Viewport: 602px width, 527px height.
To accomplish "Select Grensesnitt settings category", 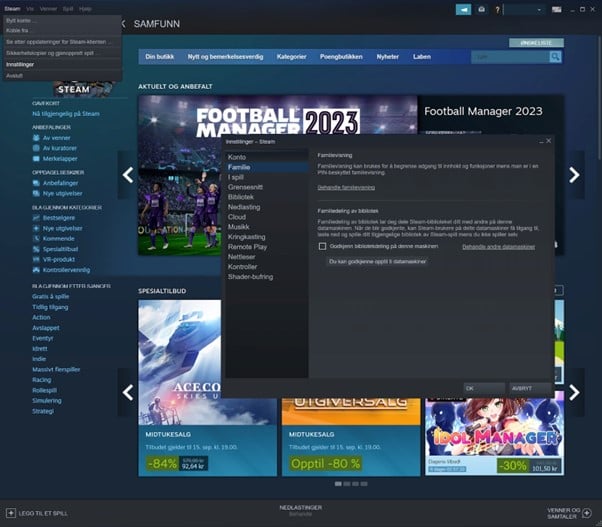I will click(x=267, y=187).
